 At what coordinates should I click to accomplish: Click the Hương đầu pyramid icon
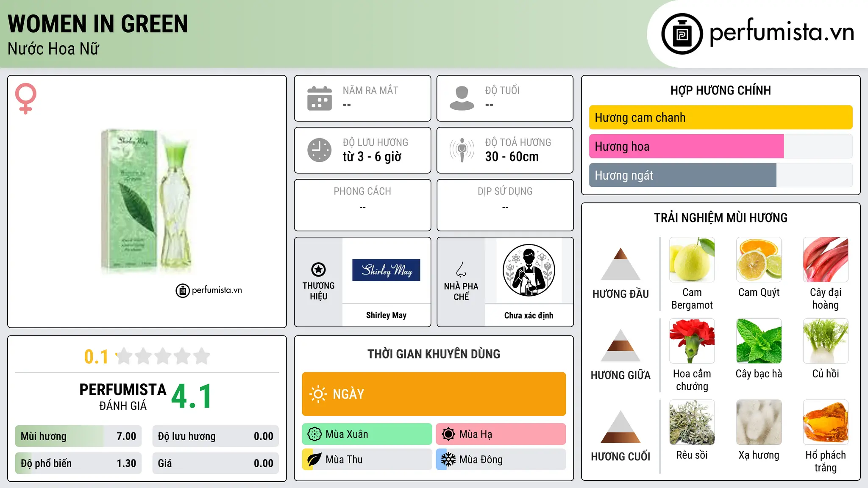pos(620,264)
